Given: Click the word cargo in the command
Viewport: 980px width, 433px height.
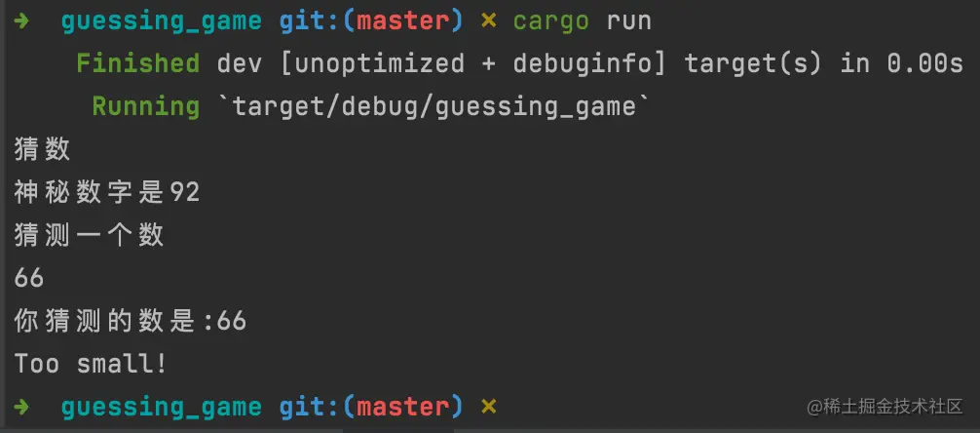Looking at the screenshot, I should (550, 22).
